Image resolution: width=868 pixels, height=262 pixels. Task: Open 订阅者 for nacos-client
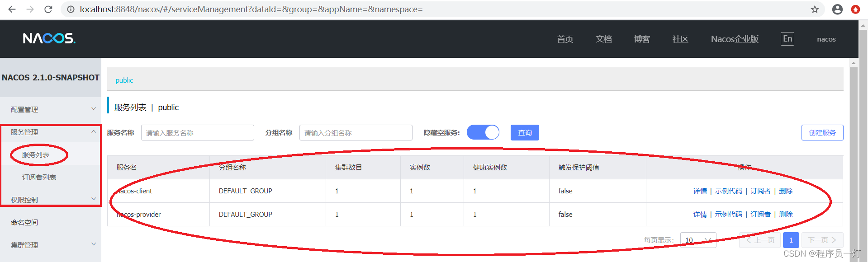click(x=760, y=191)
